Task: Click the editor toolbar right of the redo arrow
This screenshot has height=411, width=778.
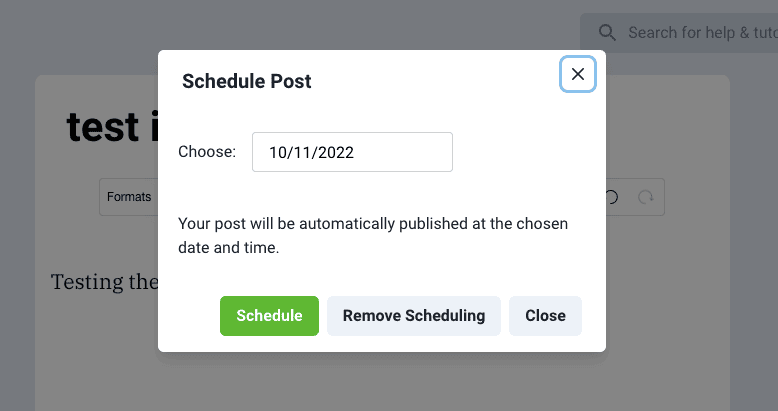Action: pyautogui.click(x=660, y=197)
